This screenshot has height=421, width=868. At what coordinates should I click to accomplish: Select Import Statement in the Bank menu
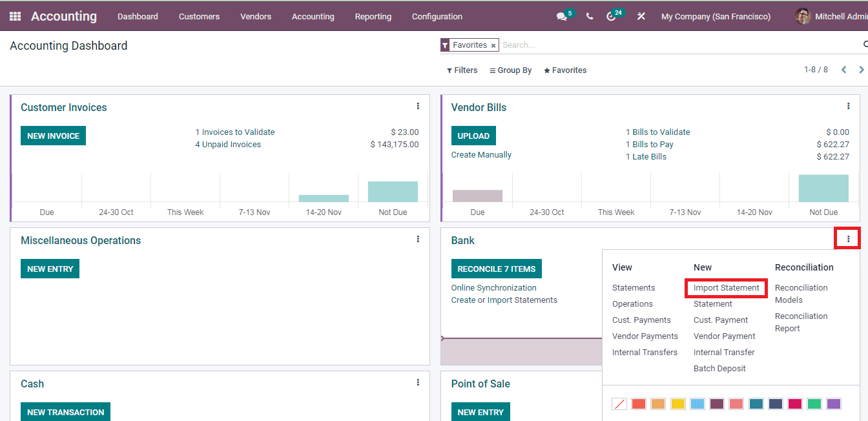pos(726,287)
